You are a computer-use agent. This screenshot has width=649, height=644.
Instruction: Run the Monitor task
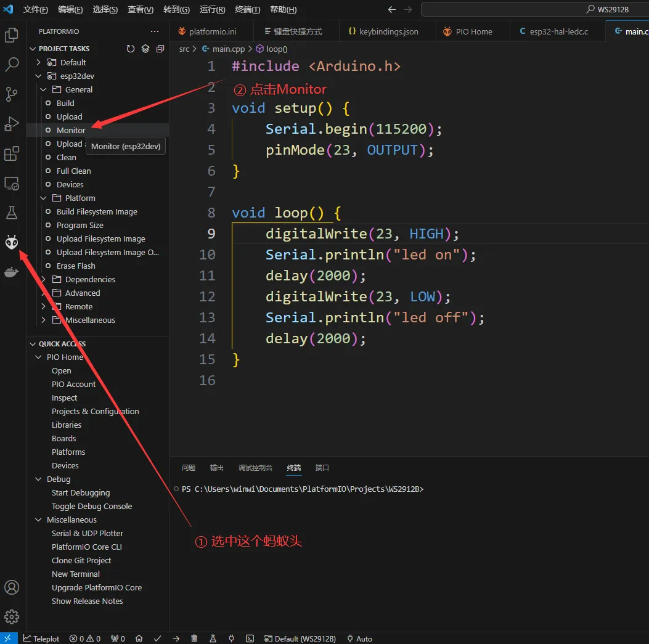(71, 130)
